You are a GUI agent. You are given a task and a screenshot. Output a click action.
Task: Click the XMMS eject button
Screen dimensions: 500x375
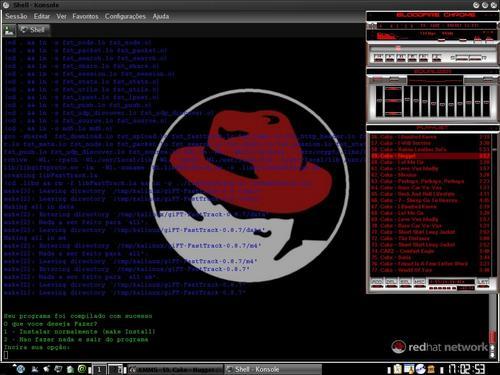[x=437, y=58]
